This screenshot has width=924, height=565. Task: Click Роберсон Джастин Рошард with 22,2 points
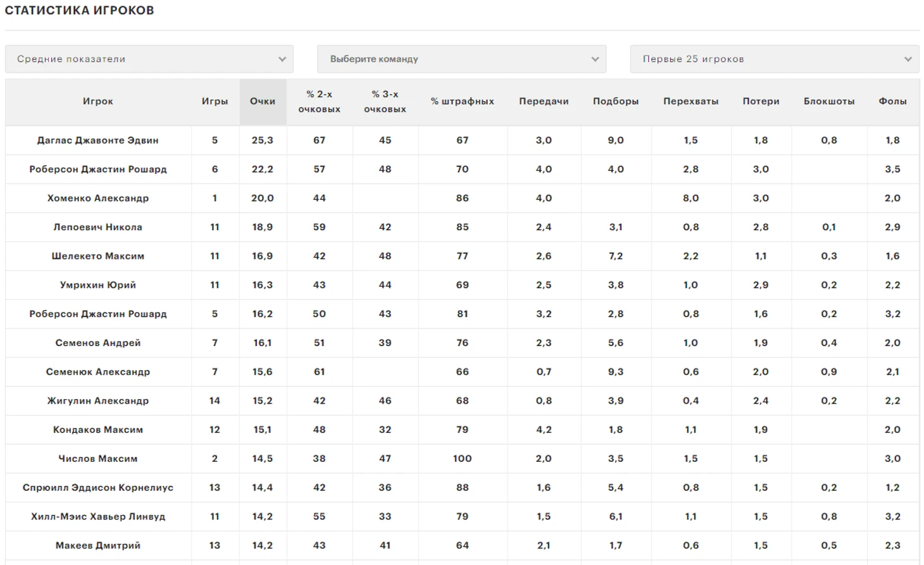pyautogui.click(x=98, y=170)
